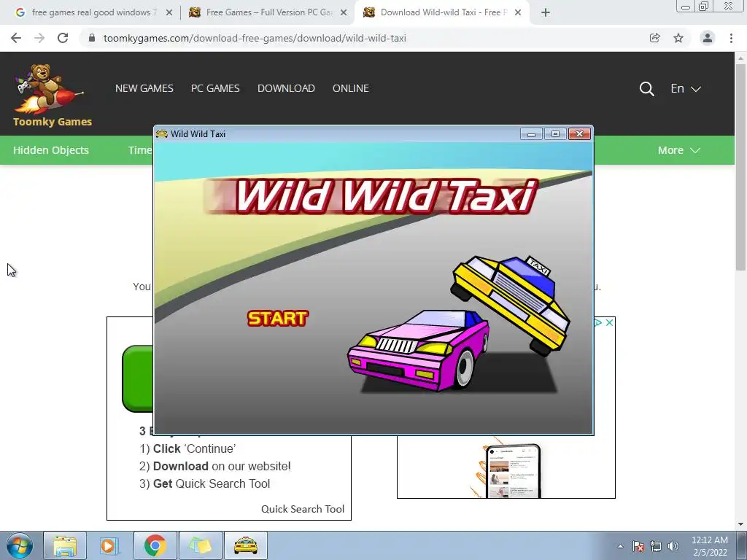This screenshot has height=560, width=747.
Task: Open the Chrome profile menu
Action: click(x=708, y=38)
